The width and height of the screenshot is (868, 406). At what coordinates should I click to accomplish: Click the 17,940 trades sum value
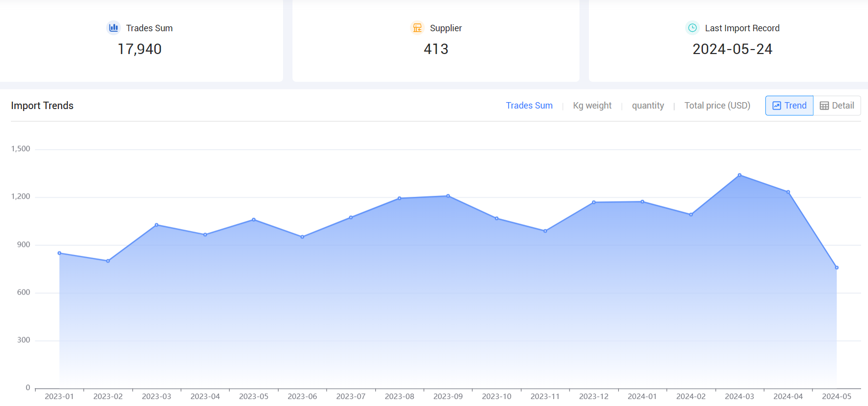139,49
